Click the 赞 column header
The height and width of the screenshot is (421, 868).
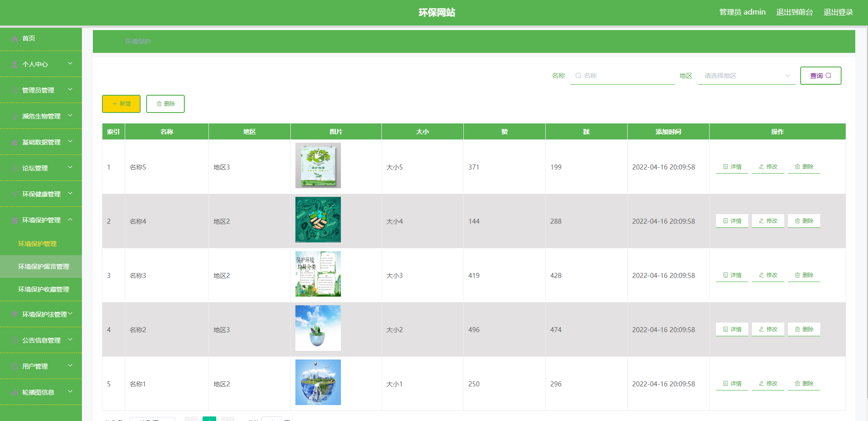tap(504, 132)
